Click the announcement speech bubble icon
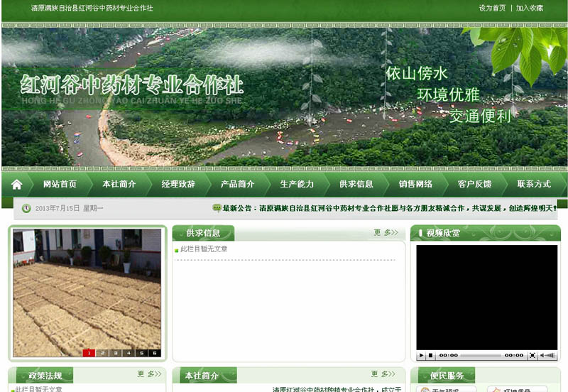The width and height of the screenshot is (568, 392). (217, 208)
